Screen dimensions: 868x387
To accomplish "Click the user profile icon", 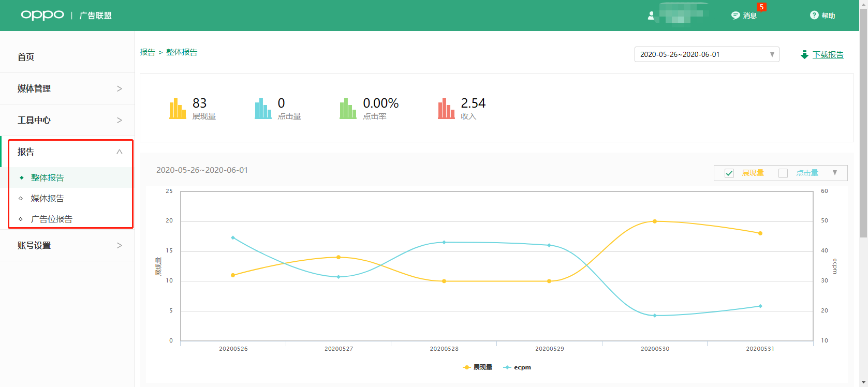I will pyautogui.click(x=651, y=16).
